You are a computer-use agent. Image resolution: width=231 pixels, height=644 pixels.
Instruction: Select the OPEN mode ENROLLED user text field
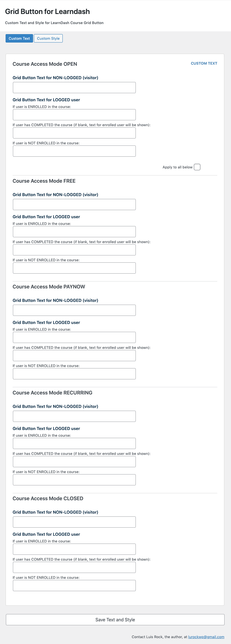pos(74,115)
